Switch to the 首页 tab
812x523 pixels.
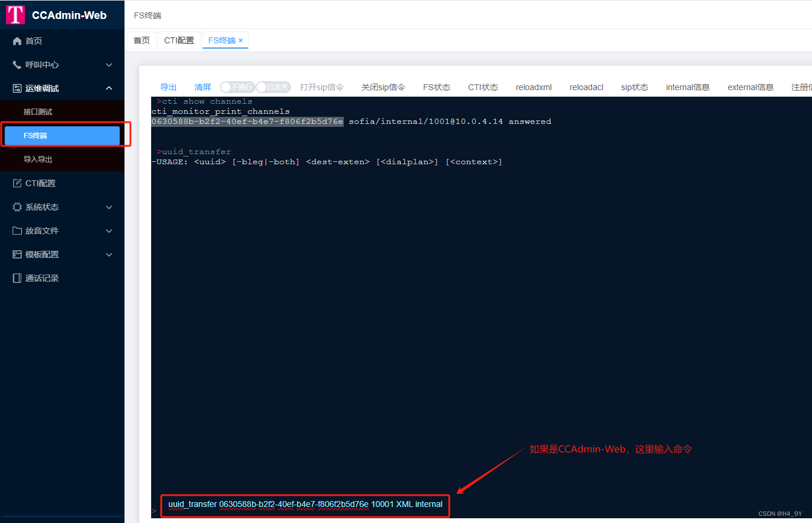point(142,40)
